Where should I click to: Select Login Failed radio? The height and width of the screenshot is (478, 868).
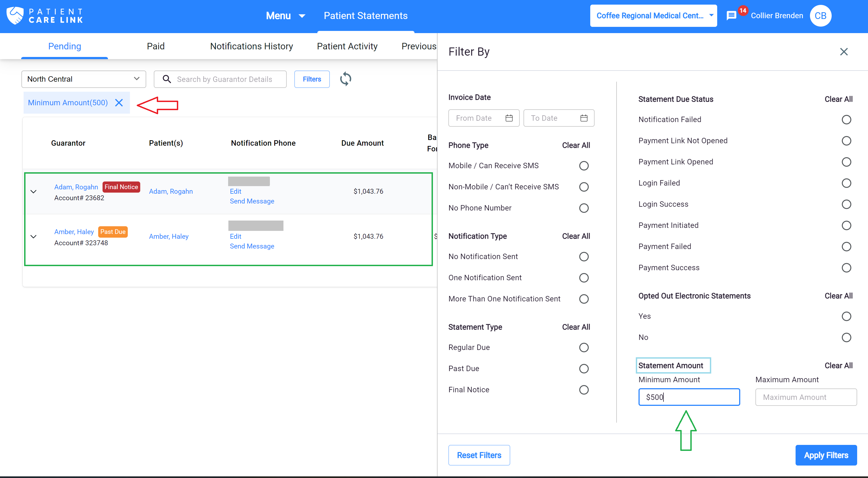point(846,183)
